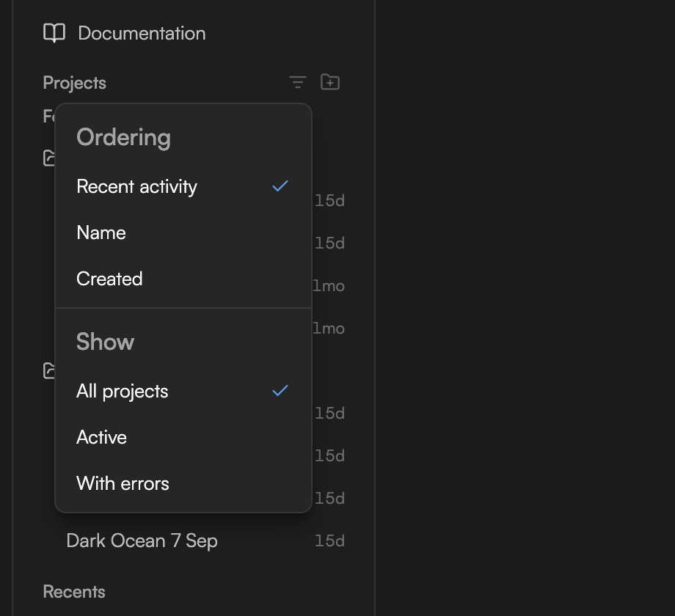The image size is (675, 616).
Task: Order projects by Name
Action: click(x=183, y=232)
